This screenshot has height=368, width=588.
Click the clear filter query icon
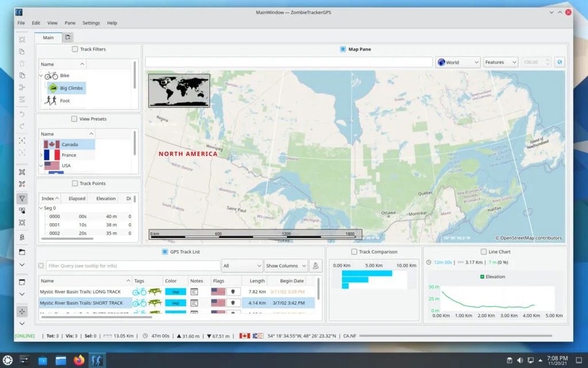[41, 266]
